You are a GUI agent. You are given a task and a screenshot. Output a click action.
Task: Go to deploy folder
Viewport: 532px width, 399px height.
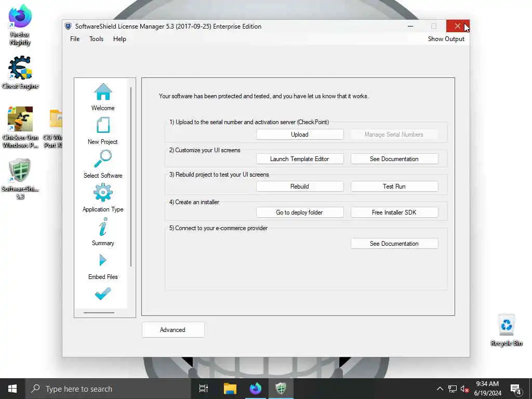300,212
